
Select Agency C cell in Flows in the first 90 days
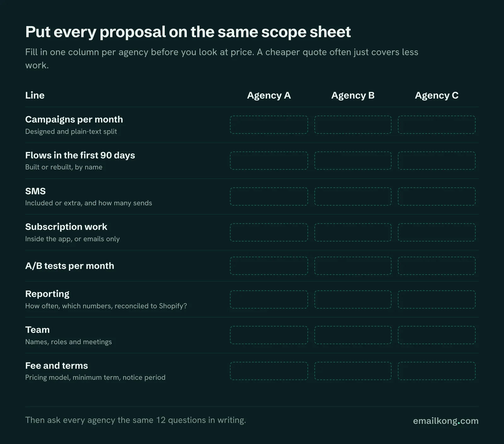437,161
